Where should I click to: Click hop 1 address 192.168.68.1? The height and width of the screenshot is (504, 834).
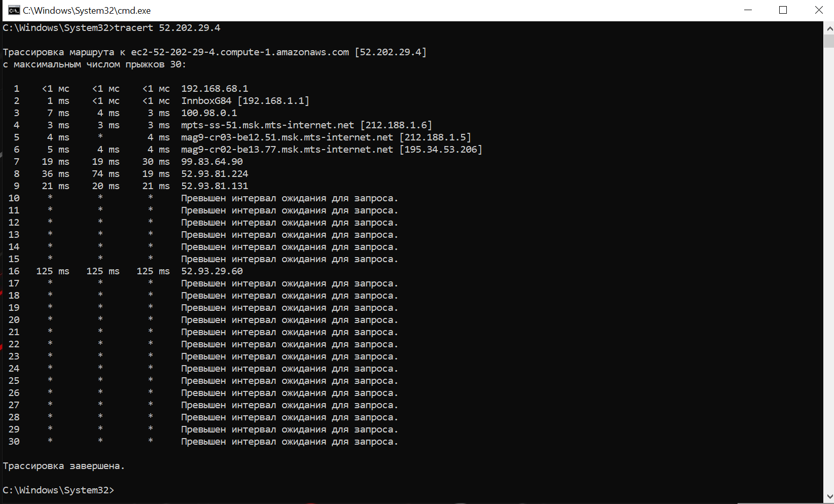215,89
